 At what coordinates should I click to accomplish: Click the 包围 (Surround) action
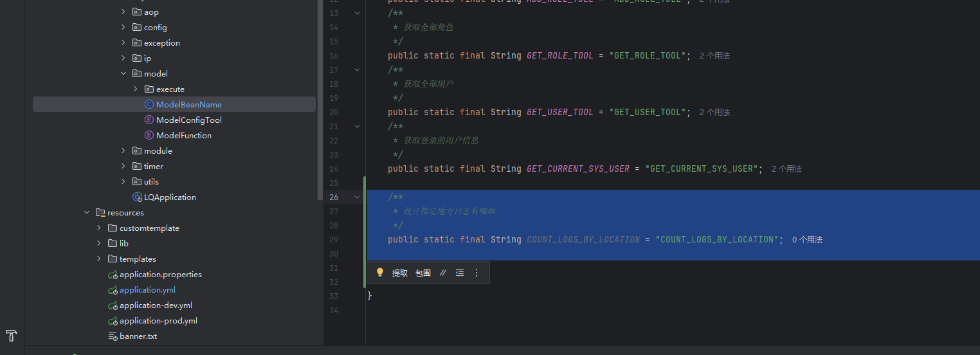pos(423,273)
